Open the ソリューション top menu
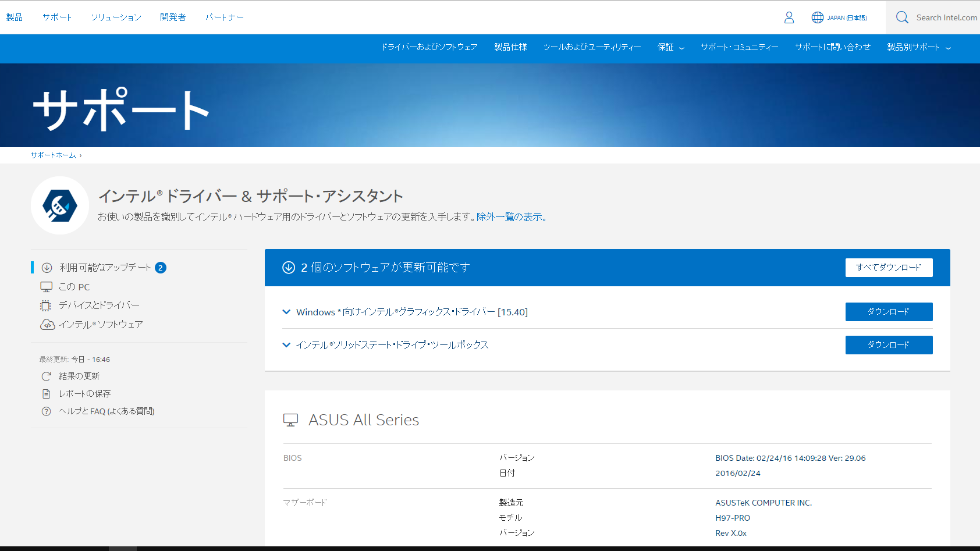 116,17
